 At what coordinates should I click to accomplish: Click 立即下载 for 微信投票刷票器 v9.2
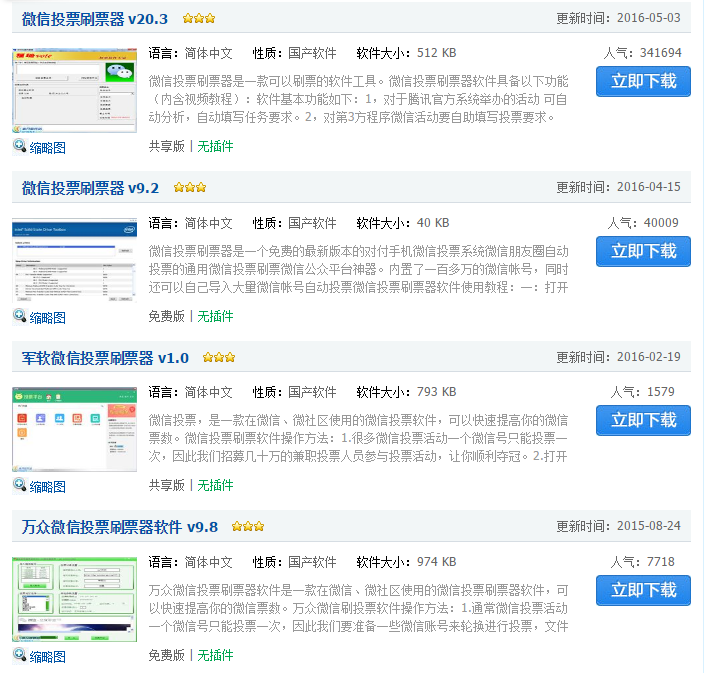pyautogui.click(x=643, y=251)
